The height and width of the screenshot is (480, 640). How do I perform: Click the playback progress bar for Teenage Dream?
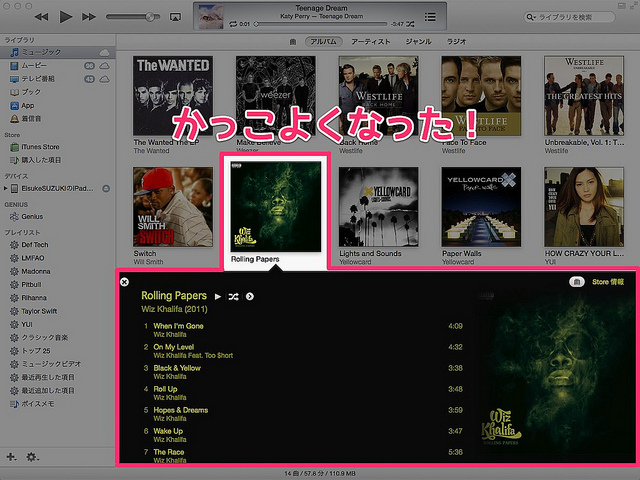pos(320,24)
